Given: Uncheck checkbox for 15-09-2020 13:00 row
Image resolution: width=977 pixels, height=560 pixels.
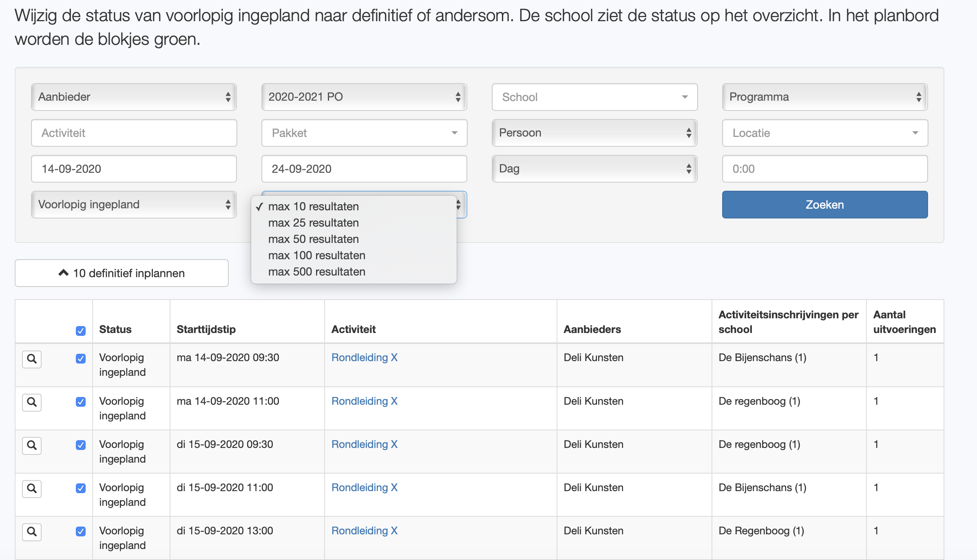Looking at the screenshot, I should (81, 531).
